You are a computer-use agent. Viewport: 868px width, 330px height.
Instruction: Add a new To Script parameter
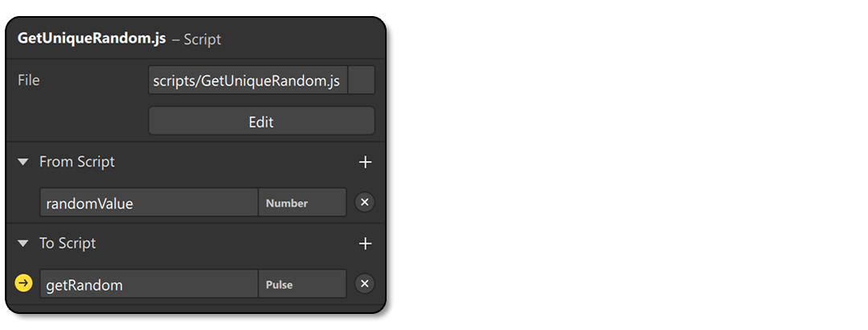click(x=365, y=243)
